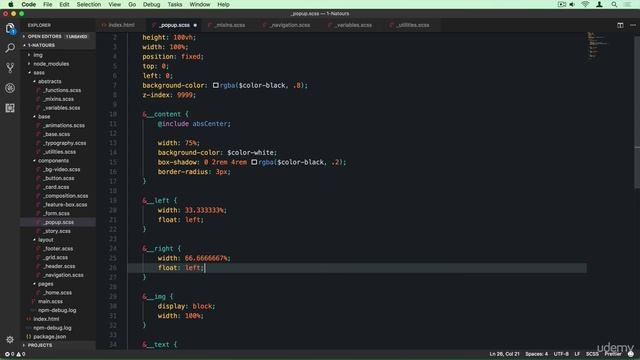This screenshot has height=360, width=640.
Task: Change encoding via UTF-8 status entry
Action: tap(561, 354)
